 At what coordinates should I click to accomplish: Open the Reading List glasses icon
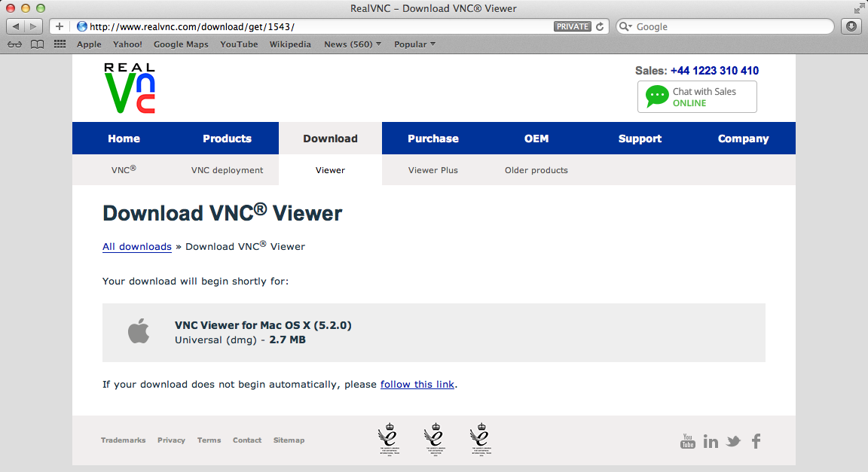click(15, 44)
